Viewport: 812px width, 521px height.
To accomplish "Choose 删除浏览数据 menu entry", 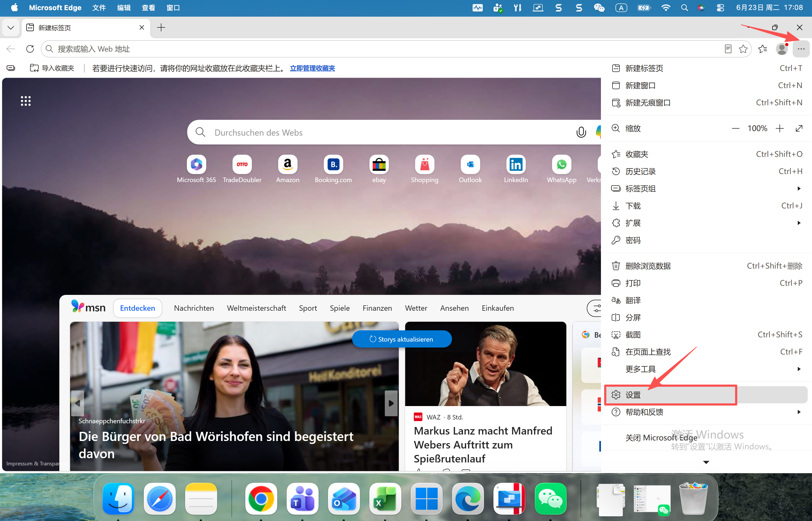I will point(706,266).
